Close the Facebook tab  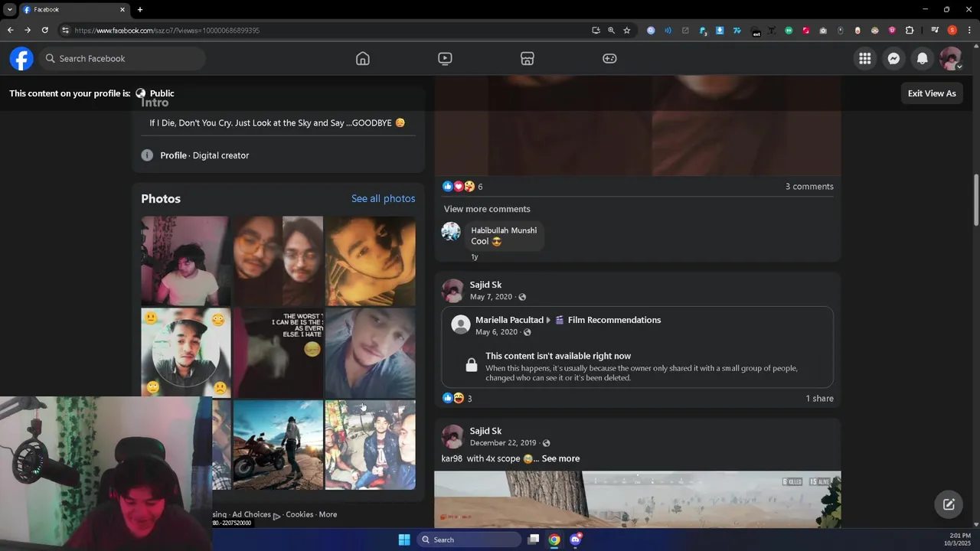[122, 10]
